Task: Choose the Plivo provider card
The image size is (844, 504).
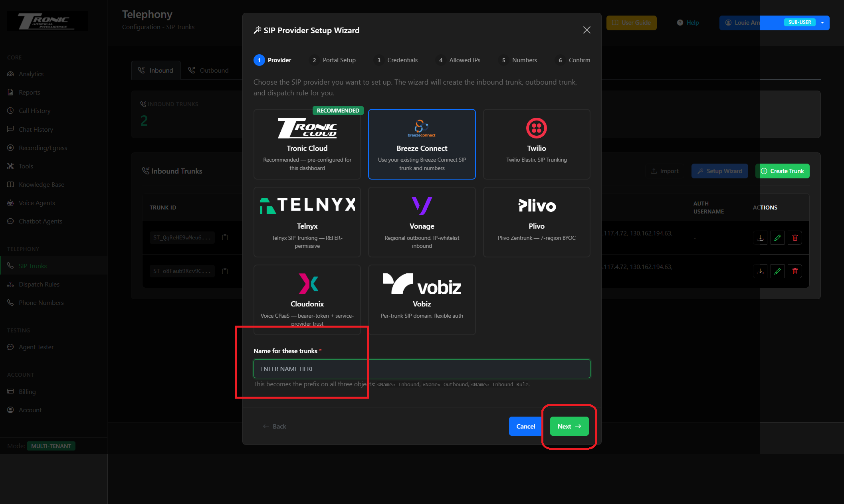Action: (537, 222)
